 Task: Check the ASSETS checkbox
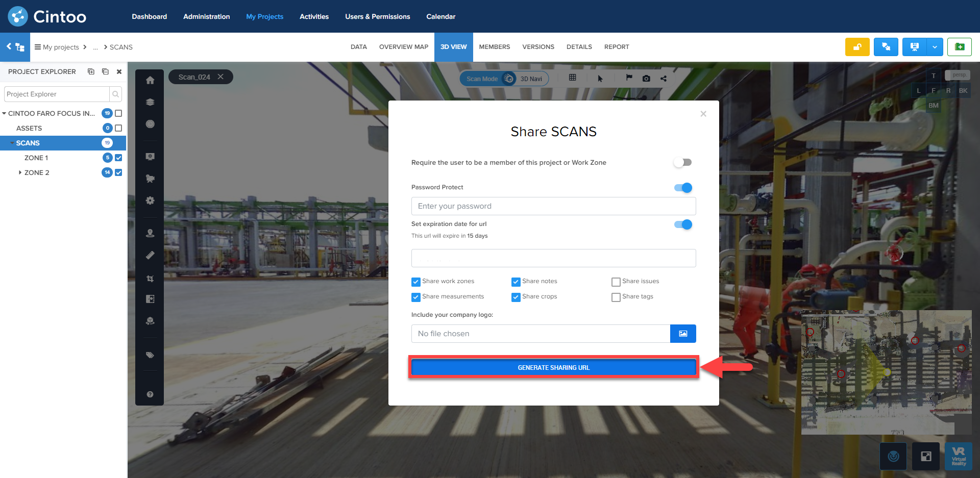118,128
